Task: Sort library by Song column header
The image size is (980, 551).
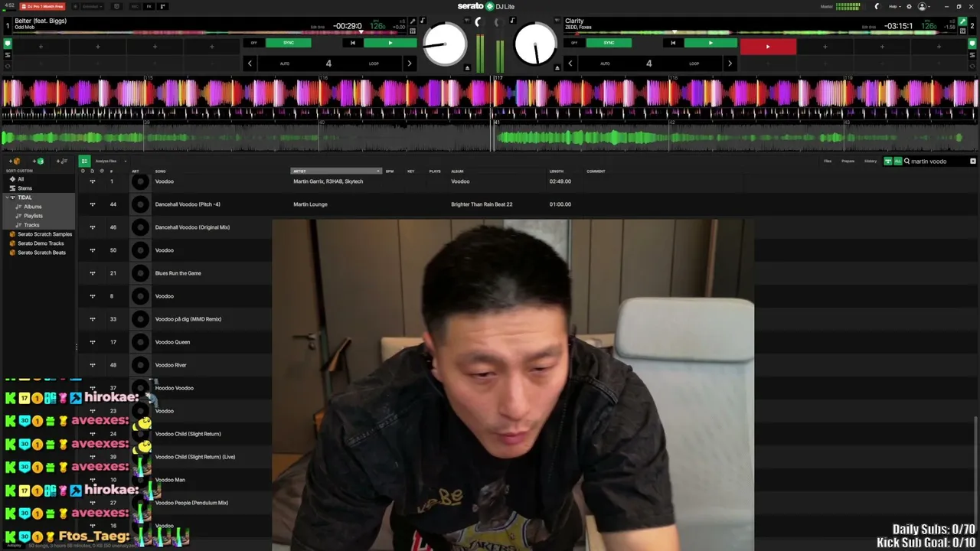Action: coord(161,171)
